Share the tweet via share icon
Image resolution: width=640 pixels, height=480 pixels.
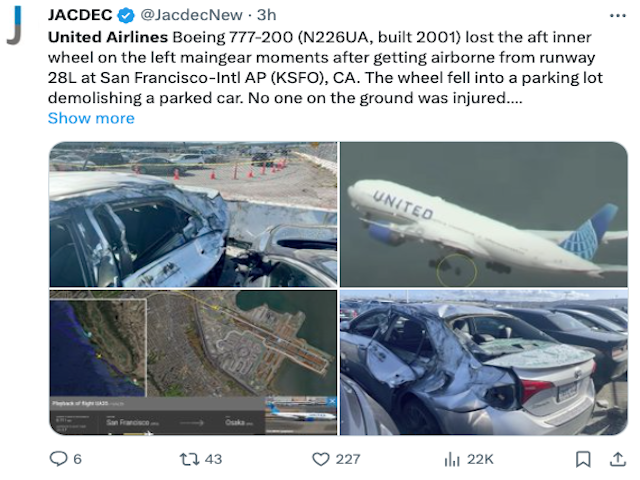(x=613, y=459)
